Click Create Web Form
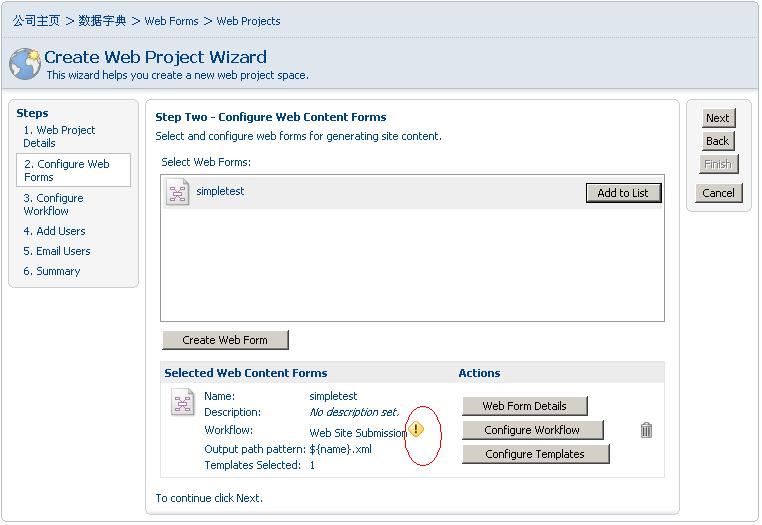The image size is (762, 525). click(x=225, y=340)
